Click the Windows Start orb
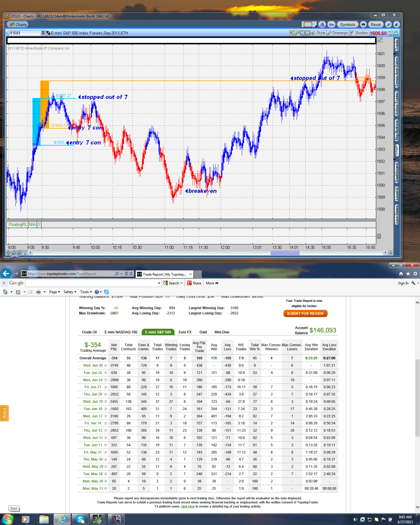 coord(8,519)
